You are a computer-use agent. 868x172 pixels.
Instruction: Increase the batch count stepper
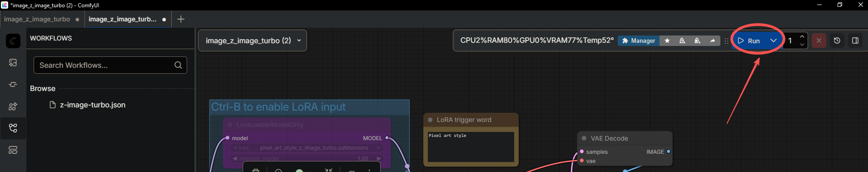[802, 36]
